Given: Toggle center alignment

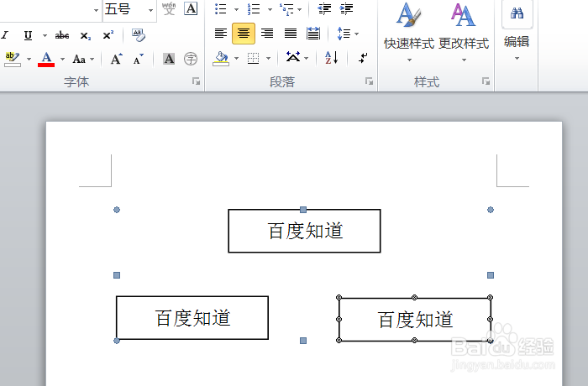Looking at the screenshot, I should click(244, 34).
